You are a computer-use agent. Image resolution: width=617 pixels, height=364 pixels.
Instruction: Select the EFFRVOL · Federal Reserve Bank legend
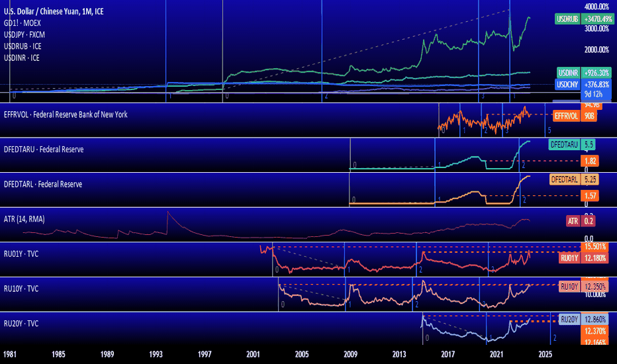[66, 114]
